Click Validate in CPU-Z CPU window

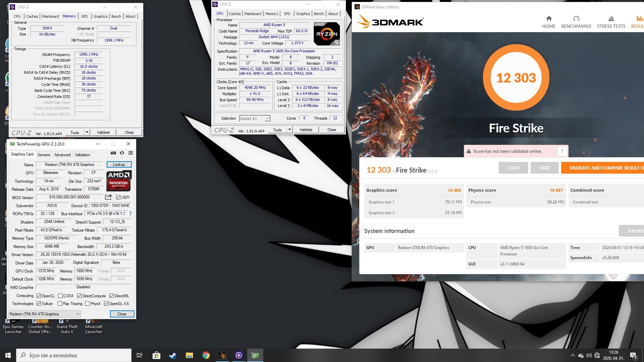point(306,130)
